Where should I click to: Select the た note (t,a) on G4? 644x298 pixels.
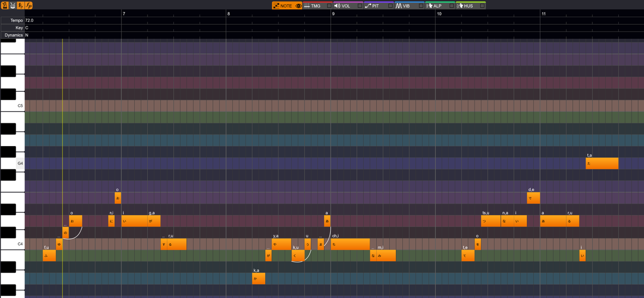tap(602, 163)
